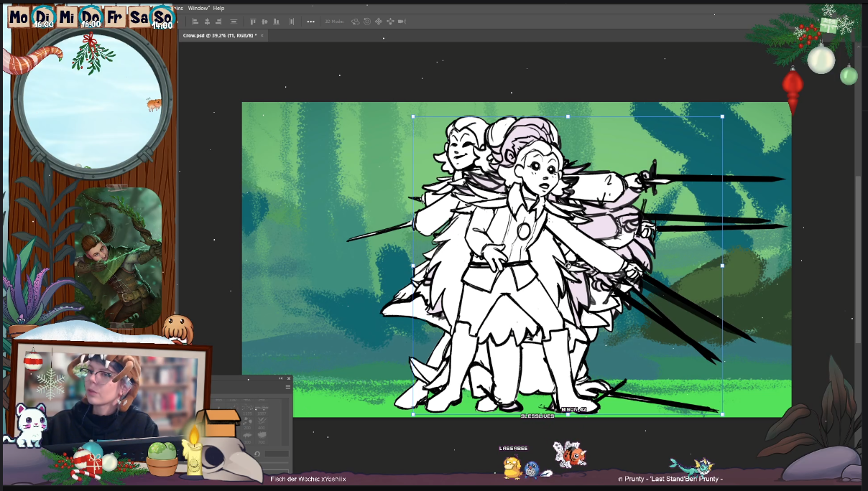
Task: Open the three-dot more options menu
Action: [x=310, y=22]
